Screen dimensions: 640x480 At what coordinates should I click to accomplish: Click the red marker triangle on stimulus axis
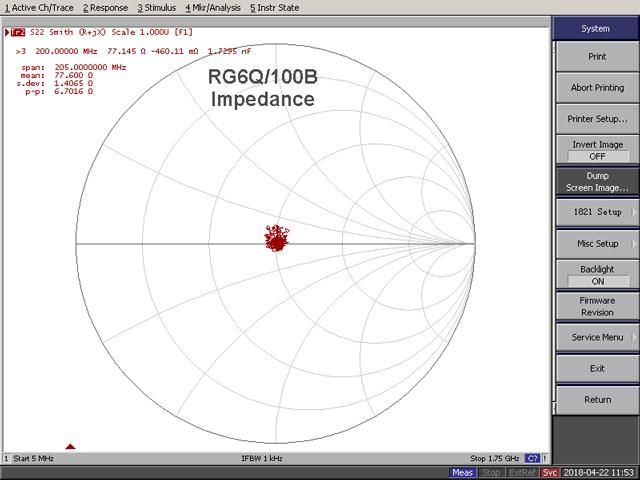(70, 447)
